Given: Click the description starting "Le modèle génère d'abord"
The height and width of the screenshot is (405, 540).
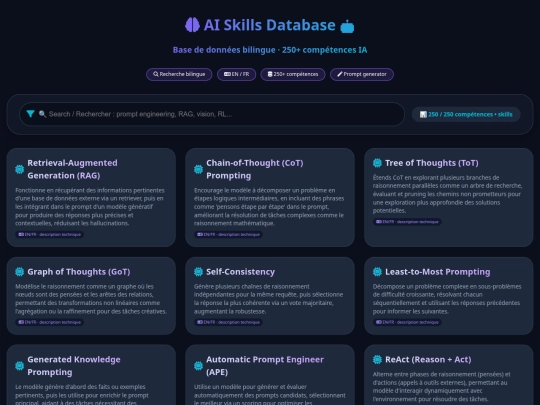Looking at the screenshot, I should (x=82, y=394).
